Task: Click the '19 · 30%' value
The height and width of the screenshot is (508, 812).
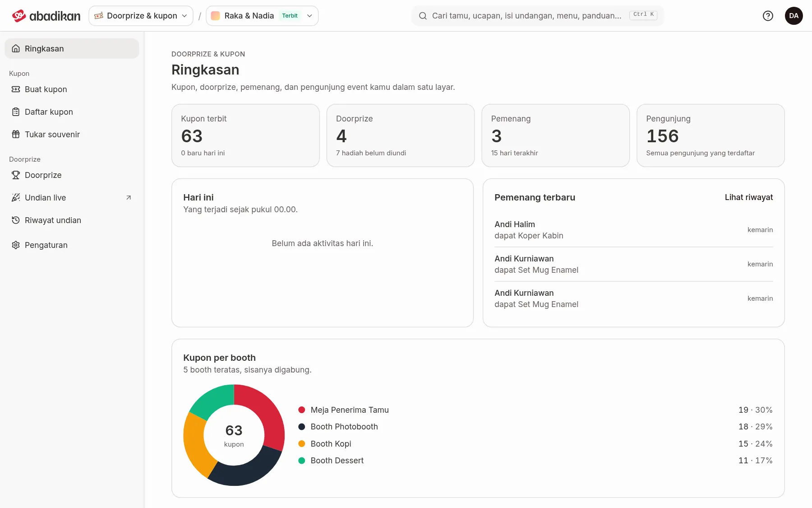Action: pos(756,410)
